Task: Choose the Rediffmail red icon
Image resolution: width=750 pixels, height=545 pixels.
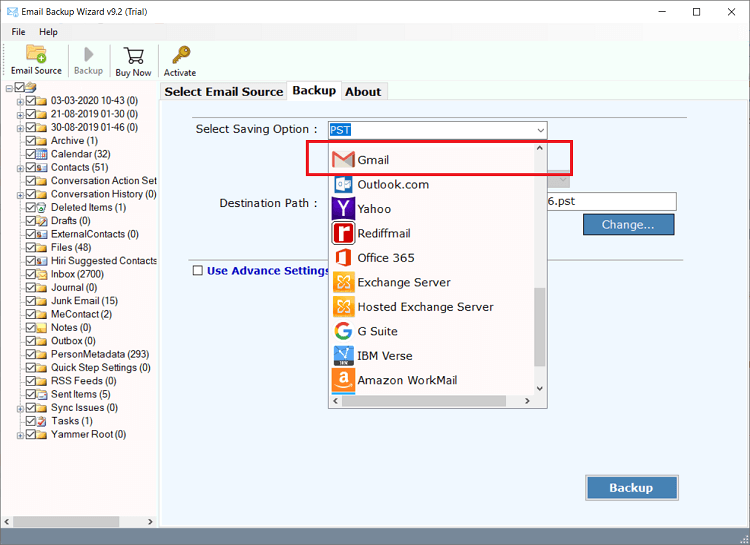Action: (x=343, y=233)
